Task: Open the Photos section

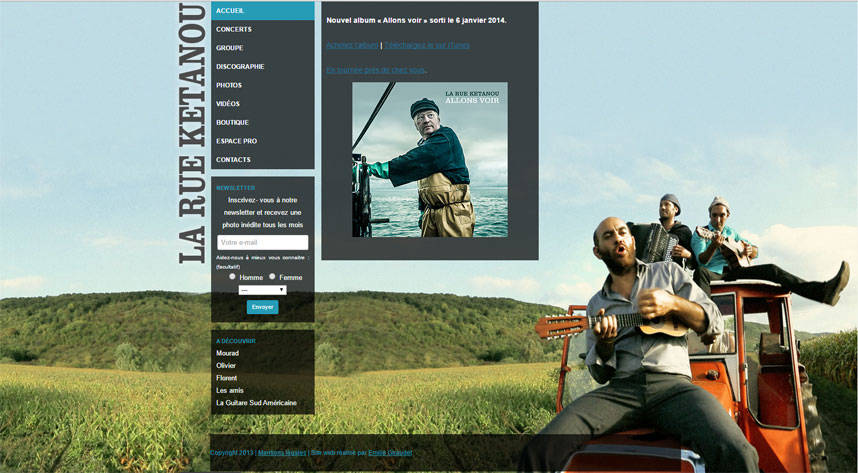Action: pyautogui.click(x=263, y=85)
